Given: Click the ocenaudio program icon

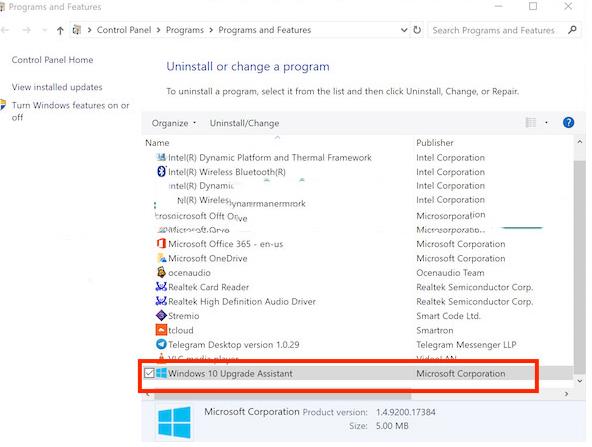Looking at the screenshot, I should pyautogui.click(x=162, y=272).
